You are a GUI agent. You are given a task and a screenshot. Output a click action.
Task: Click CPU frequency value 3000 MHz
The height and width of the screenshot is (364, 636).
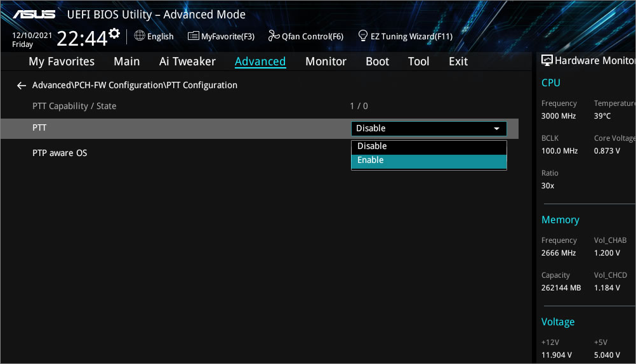tap(559, 116)
